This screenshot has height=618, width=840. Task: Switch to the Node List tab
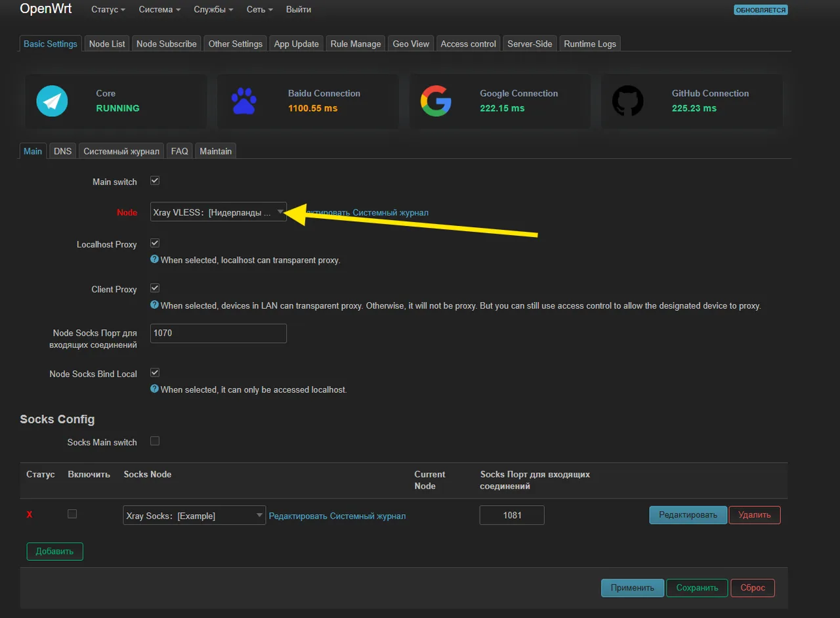pyautogui.click(x=107, y=43)
